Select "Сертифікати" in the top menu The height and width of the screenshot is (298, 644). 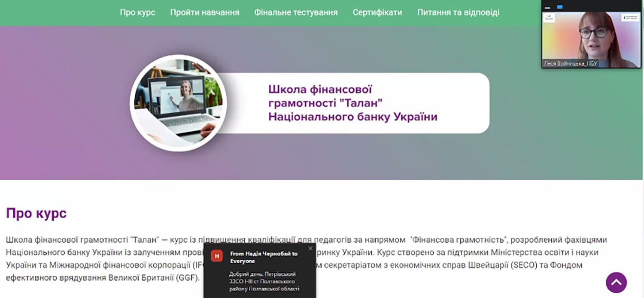point(377,12)
